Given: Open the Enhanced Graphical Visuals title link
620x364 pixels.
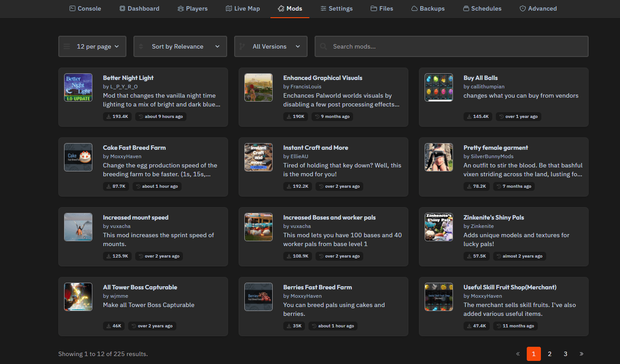Looking at the screenshot, I should (323, 78).
